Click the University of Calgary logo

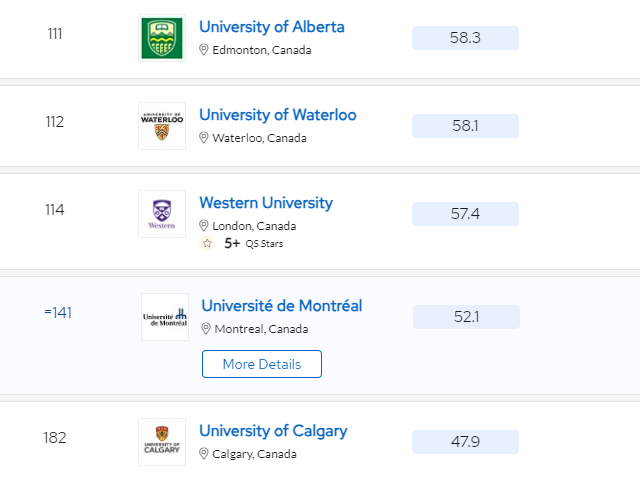pos(162,442)
